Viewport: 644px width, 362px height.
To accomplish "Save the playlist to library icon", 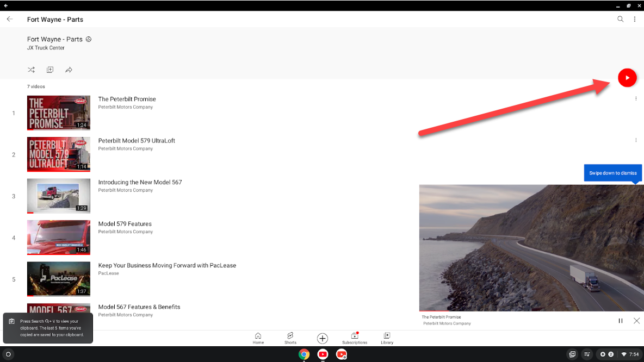I will pyautogui.click(x=50, y=70).
